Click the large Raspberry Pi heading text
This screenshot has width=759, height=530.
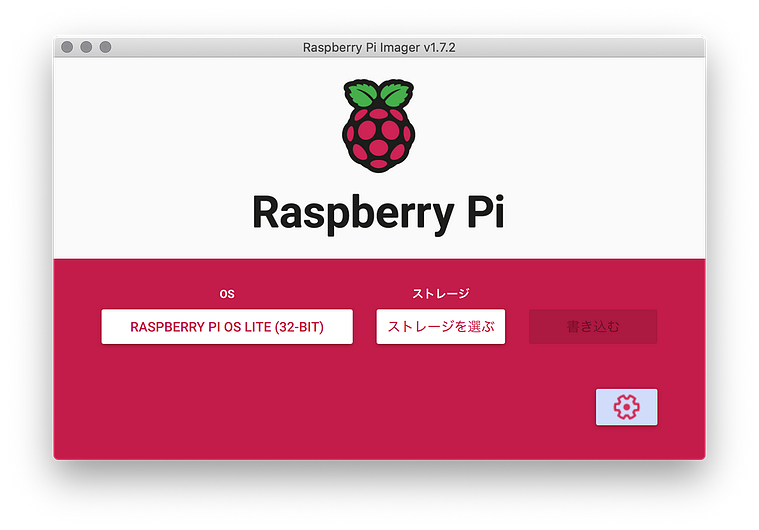tap(379, 213)
